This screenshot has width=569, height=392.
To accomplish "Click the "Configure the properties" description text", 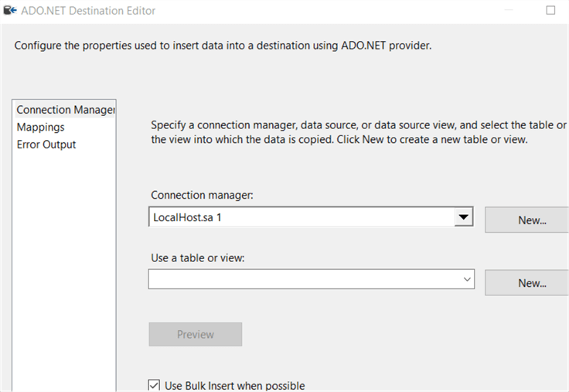I will pos(223,46).
